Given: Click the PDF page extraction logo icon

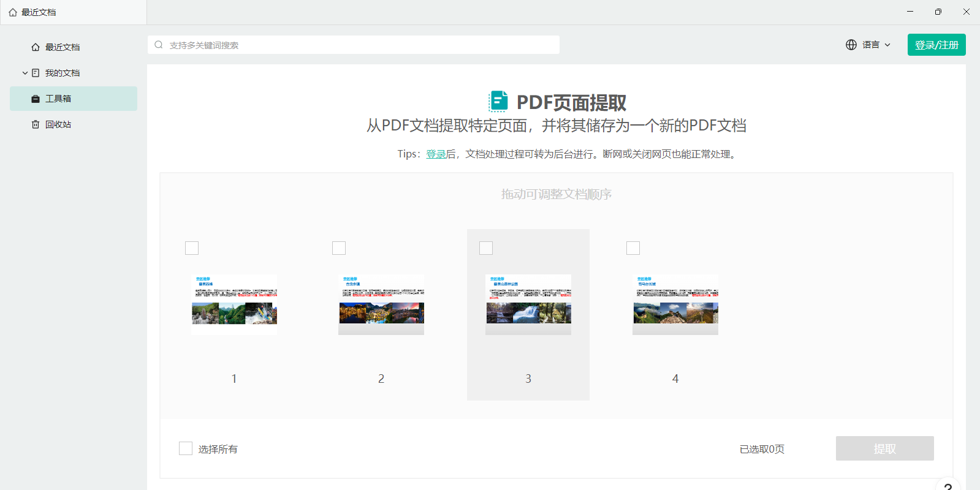Looking at the screenshot, I should point(498,102).
